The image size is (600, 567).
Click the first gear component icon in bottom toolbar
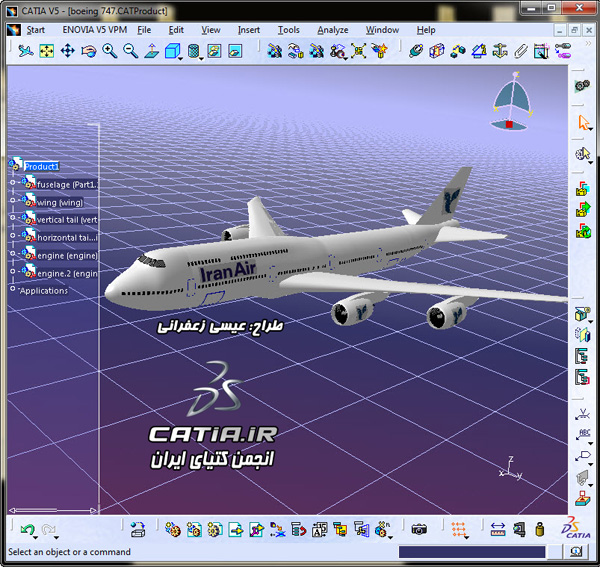pyautogui.click(x=173, y=530)
